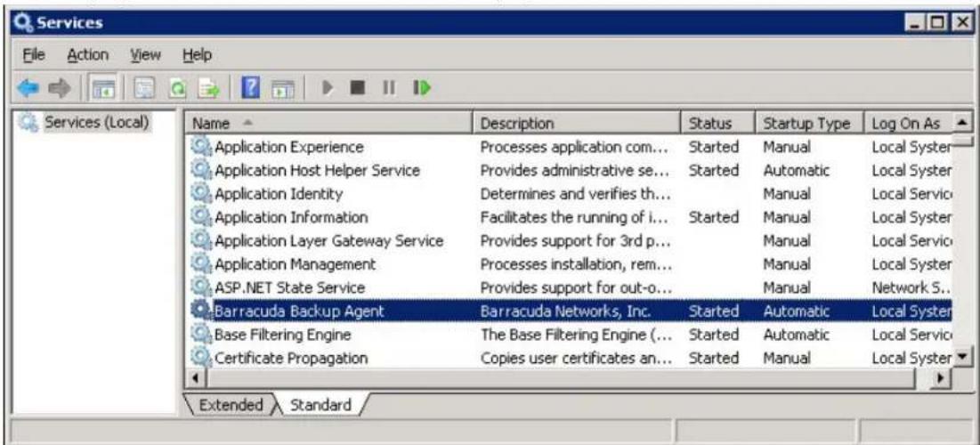Select the Application Host Helper Service name
The width and height of the screenshot is (980, 445).
click(318, 170)
